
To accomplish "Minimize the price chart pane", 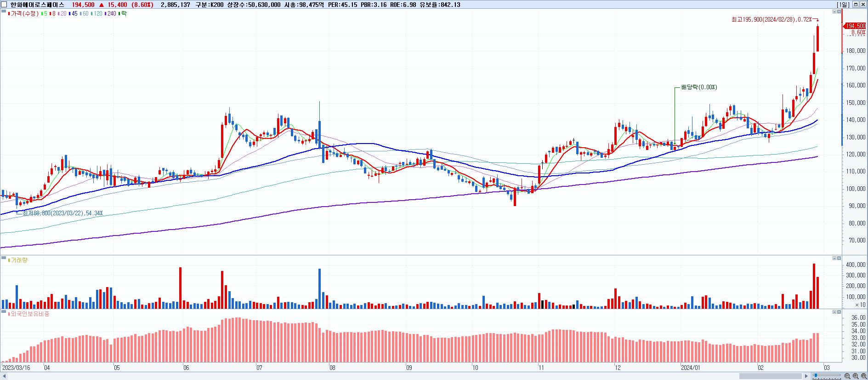I will [x=834, y=12].
